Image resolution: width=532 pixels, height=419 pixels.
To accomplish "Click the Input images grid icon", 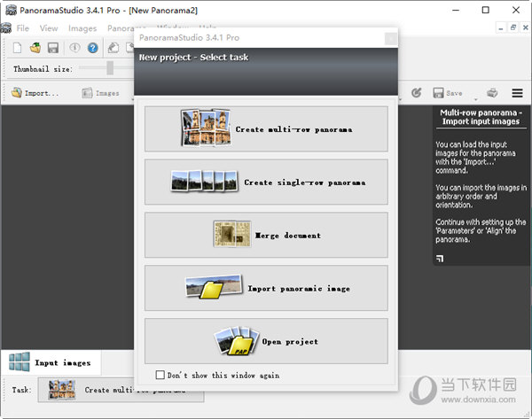I will [20, 361].
